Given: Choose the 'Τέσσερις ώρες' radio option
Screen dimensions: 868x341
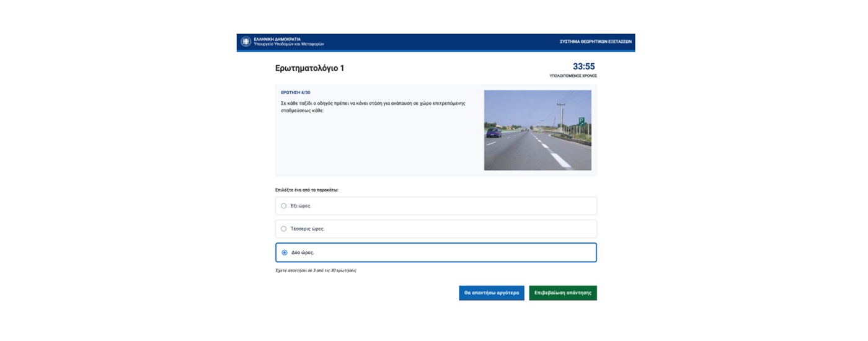Looking at the screenshot, I should point(284,229).
